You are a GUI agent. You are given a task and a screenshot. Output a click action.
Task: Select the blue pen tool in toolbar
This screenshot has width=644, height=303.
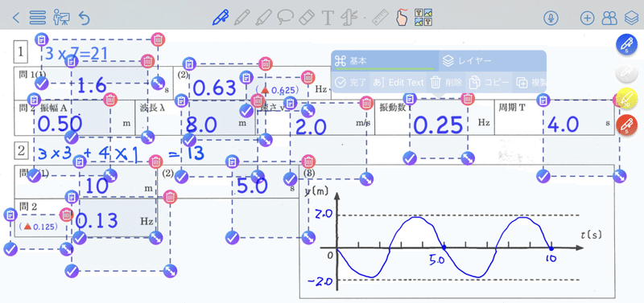tap(220, 18)
